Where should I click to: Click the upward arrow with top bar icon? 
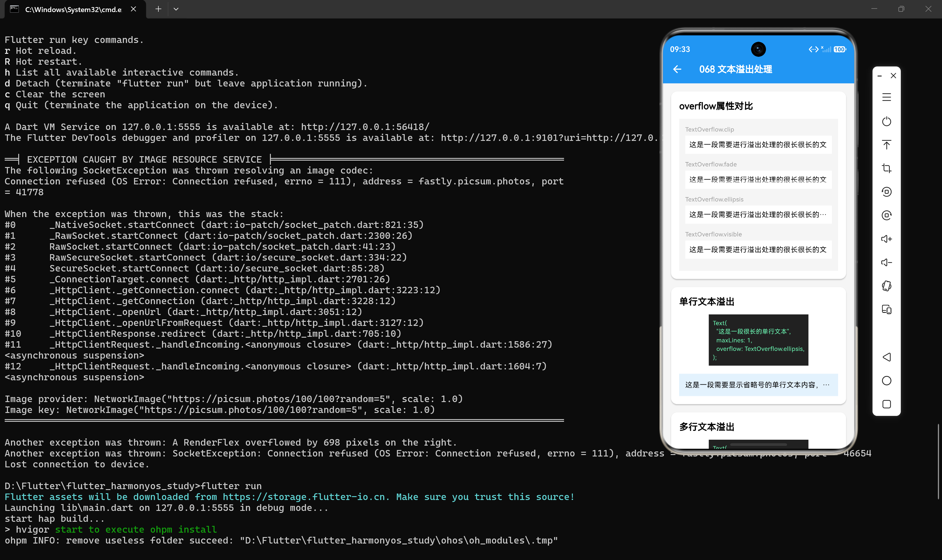(x=886, y=144)
